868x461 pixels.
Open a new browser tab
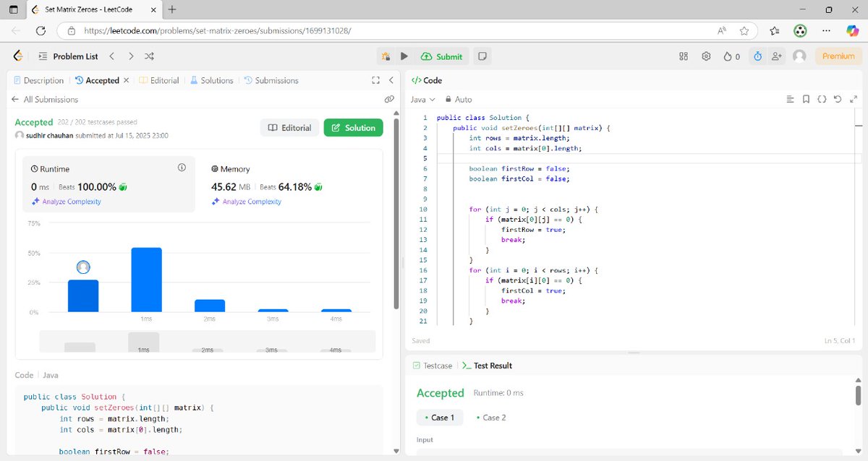point(172,10)
